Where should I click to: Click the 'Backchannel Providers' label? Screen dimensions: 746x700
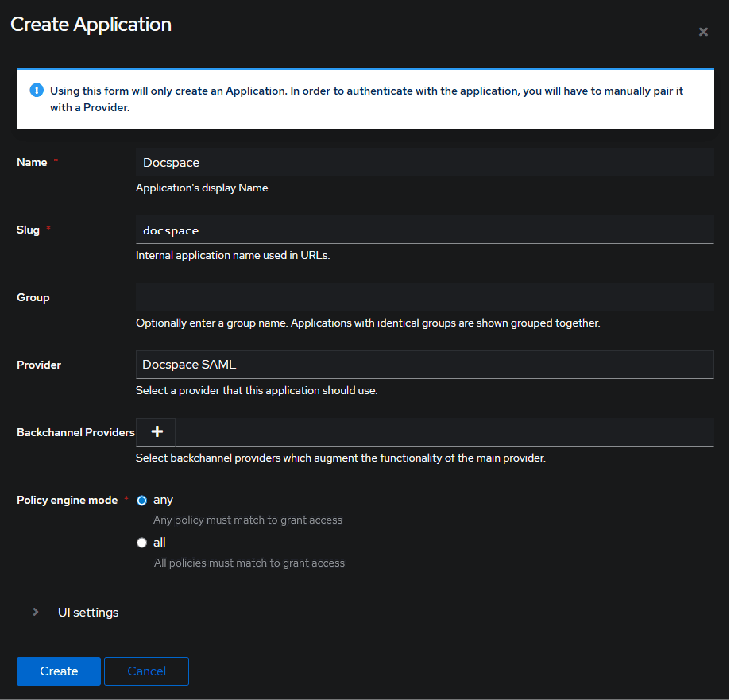75,432
